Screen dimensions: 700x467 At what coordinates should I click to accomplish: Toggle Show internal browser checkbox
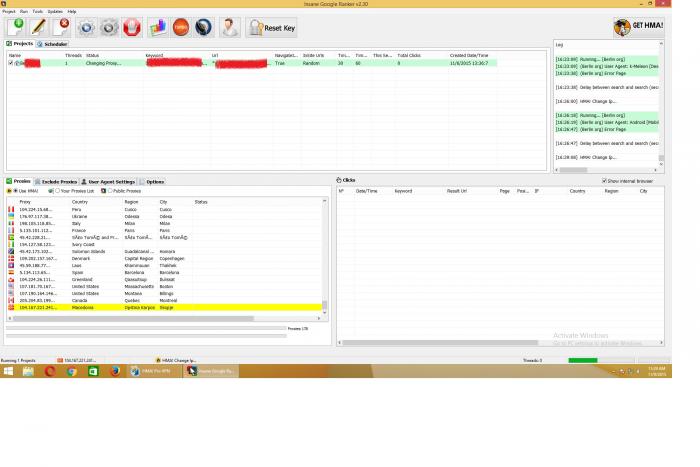(x=604, y=181)
